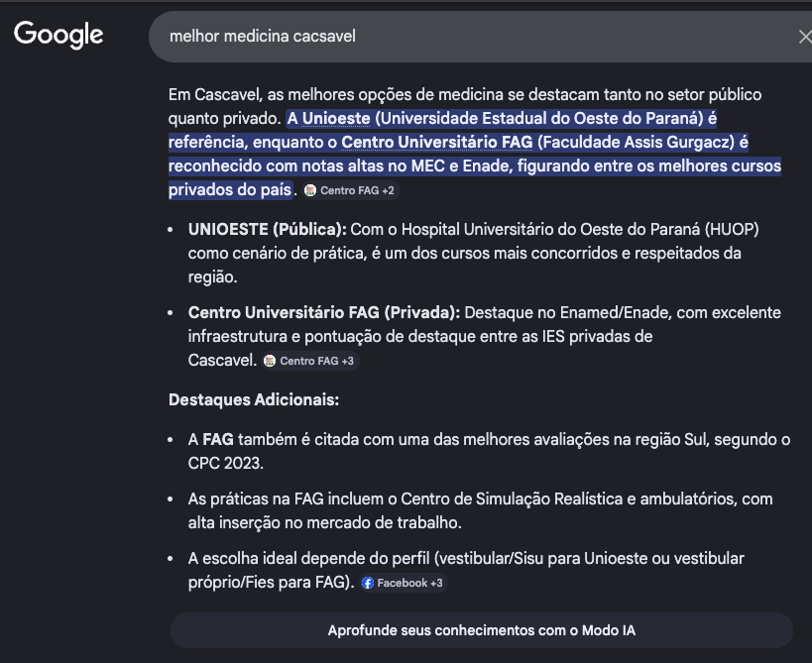The image size is (812, 663).
Task: Click the X to clear the search query
Action: tap(805, 35)
